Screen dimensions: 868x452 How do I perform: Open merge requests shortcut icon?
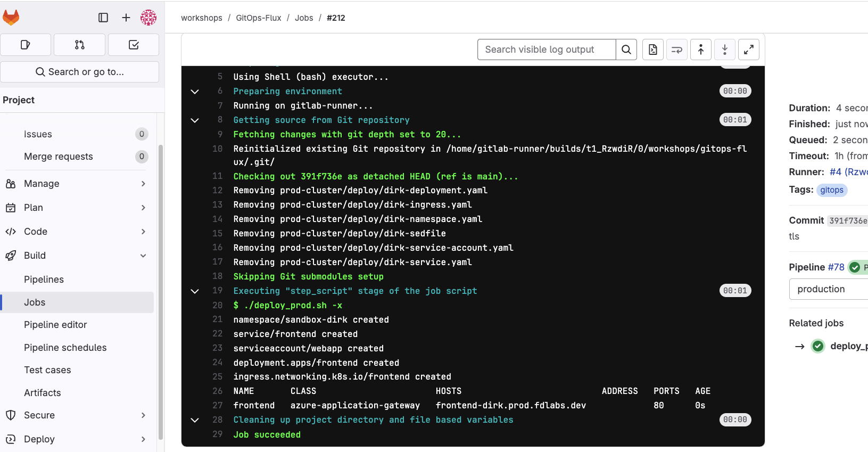point(80,45)
